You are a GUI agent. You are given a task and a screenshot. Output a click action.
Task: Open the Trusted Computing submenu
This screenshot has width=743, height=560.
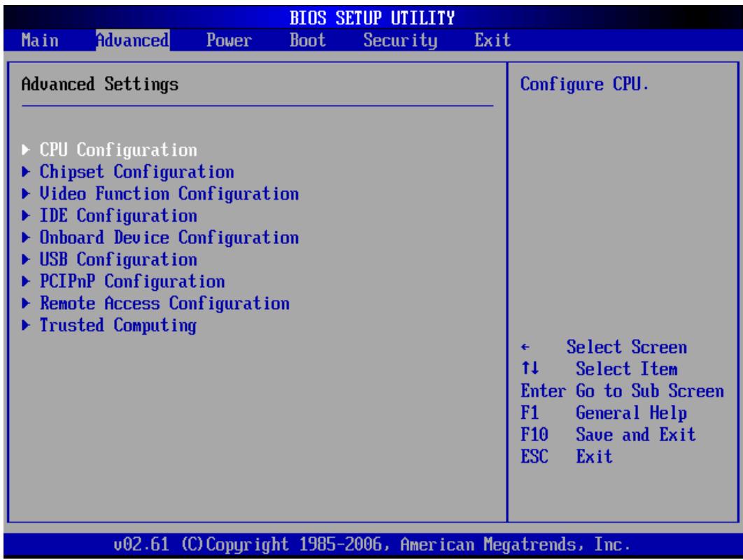click(x=118, y=326)
